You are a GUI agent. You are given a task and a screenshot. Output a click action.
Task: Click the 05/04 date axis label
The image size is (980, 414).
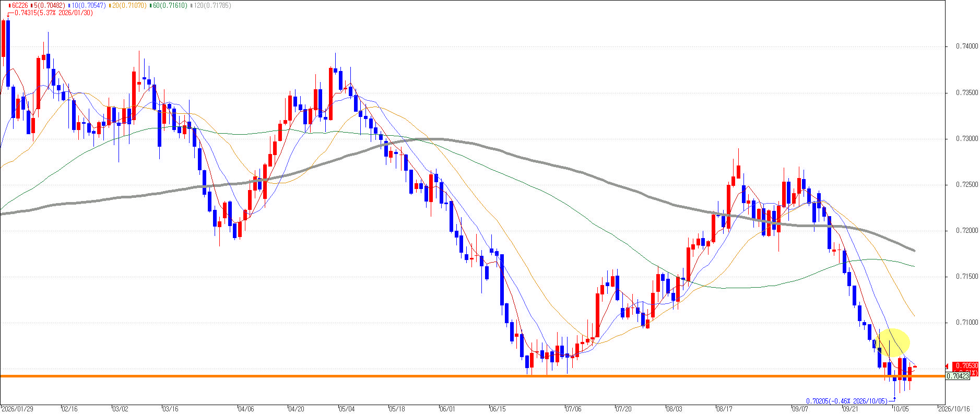coord(347,409)
